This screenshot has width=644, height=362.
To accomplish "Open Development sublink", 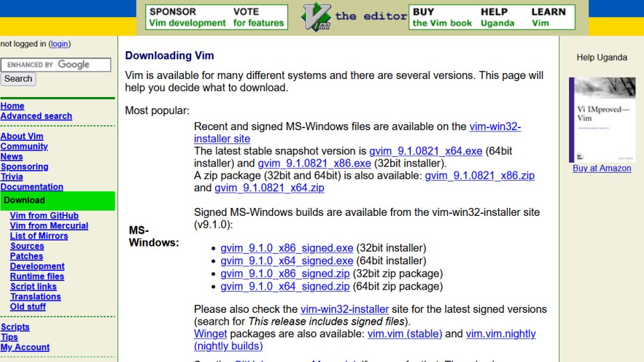I will coord(37,266).
